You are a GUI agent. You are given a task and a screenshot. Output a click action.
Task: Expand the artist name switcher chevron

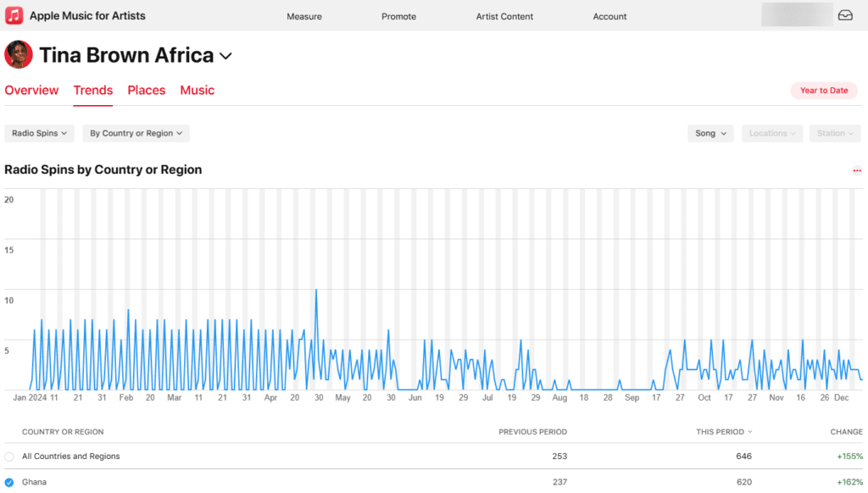click(x=225, y=56)
